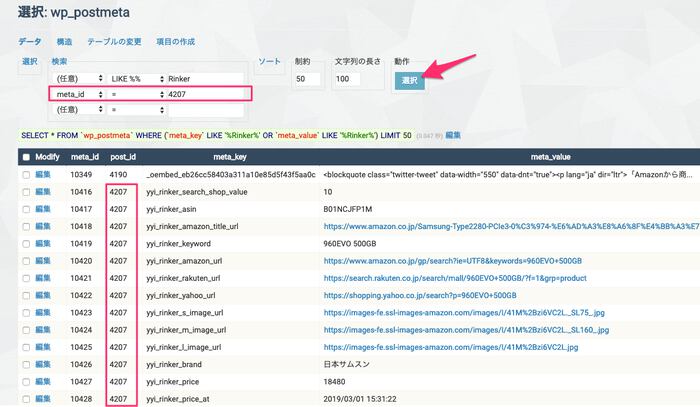Viewport: 700px width, 407px height.
Task: Open first search column dropdown (任意)
Action: pyautogui.click(x=79, y=79)
